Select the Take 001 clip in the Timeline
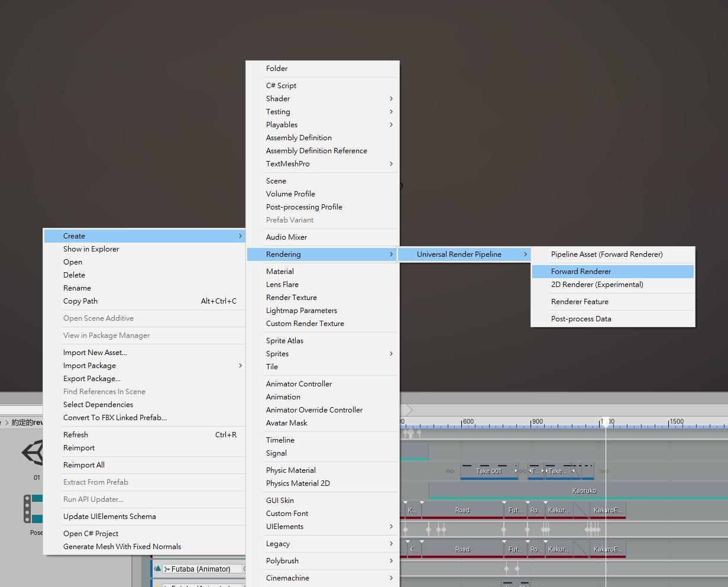The width and height of the screenshot is (728, 587). pyautogui.click(x=489, y=471)
